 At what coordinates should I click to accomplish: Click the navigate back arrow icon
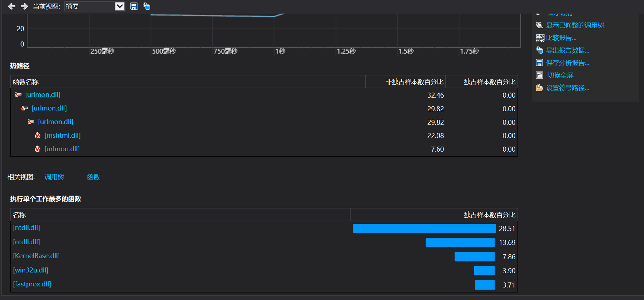12,6
